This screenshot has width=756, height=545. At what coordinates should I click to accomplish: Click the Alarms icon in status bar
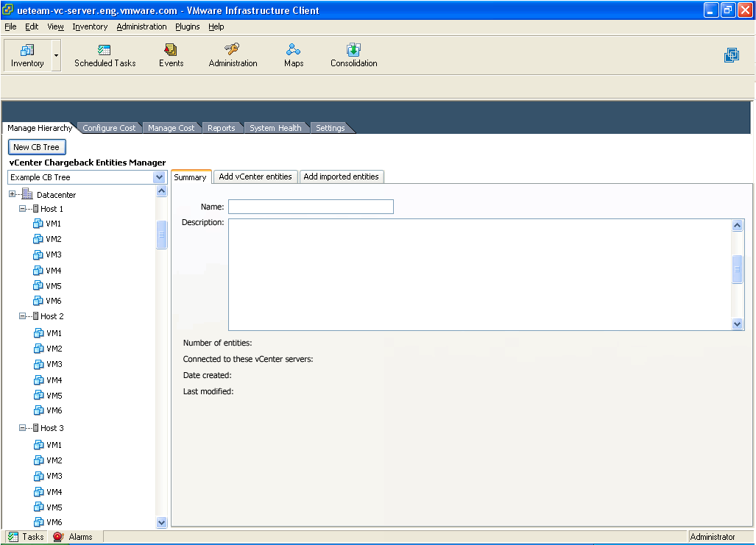pos(58,537)
